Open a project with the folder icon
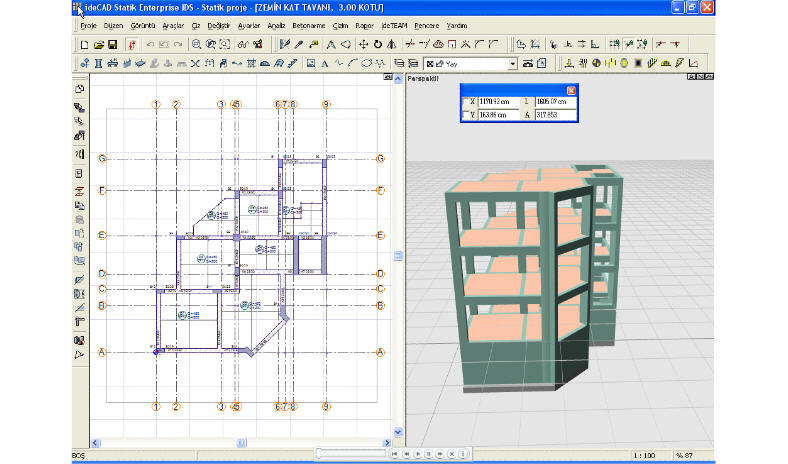Screen dimensions: 788x464 click(99, 45)
